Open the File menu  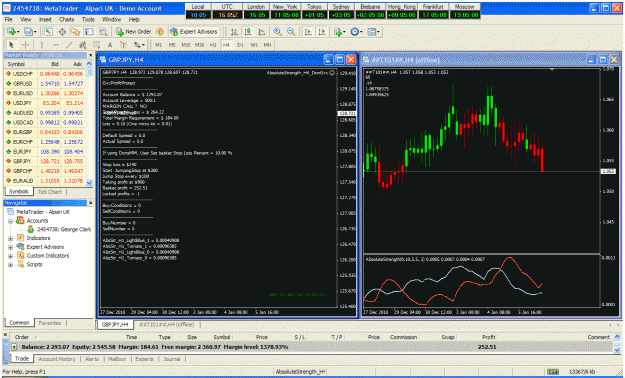[x=8, y=19]
